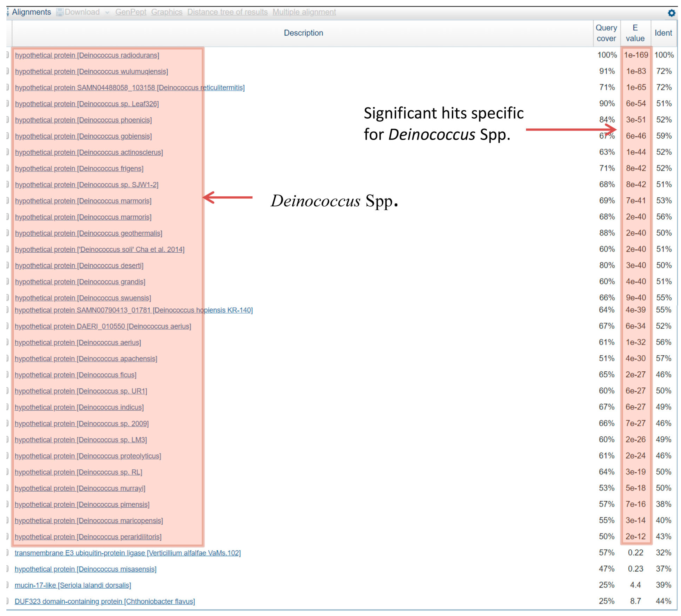Open Deinococcus hopiensis KR-140 hit
The height and width of the screenshot is (616, 681).
tap(134, 311)
